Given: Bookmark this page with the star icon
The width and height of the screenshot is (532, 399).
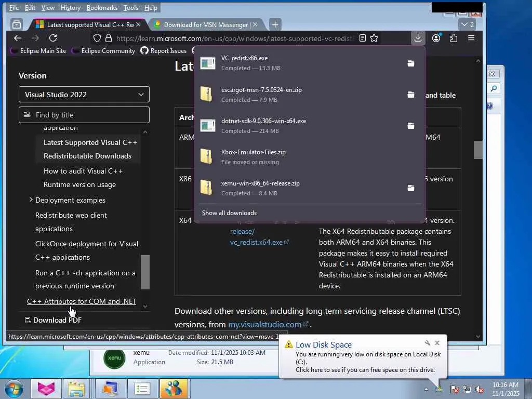Looking at the screenshot, I should [374, 38].
